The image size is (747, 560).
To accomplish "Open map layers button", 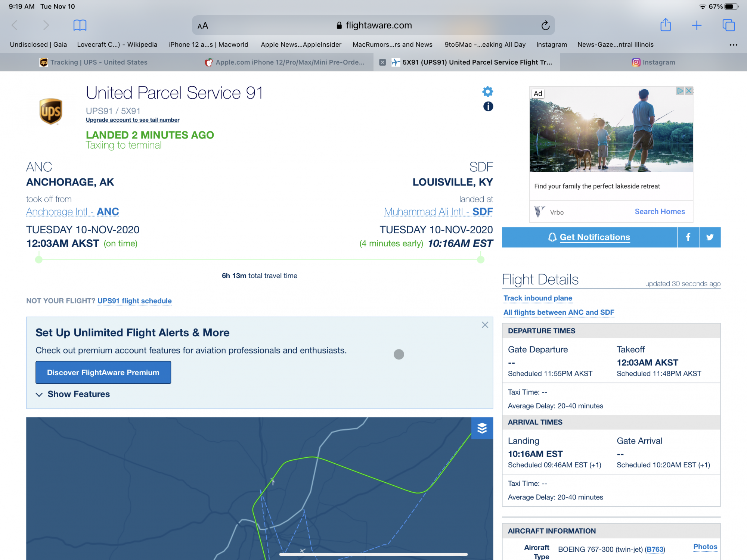I will [x=482, y=428].
